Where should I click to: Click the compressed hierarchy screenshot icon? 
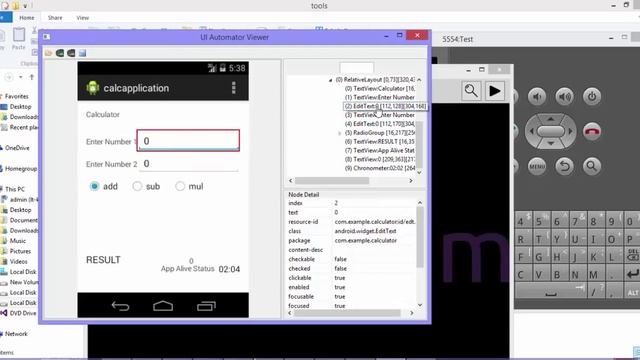coord(71,53)
